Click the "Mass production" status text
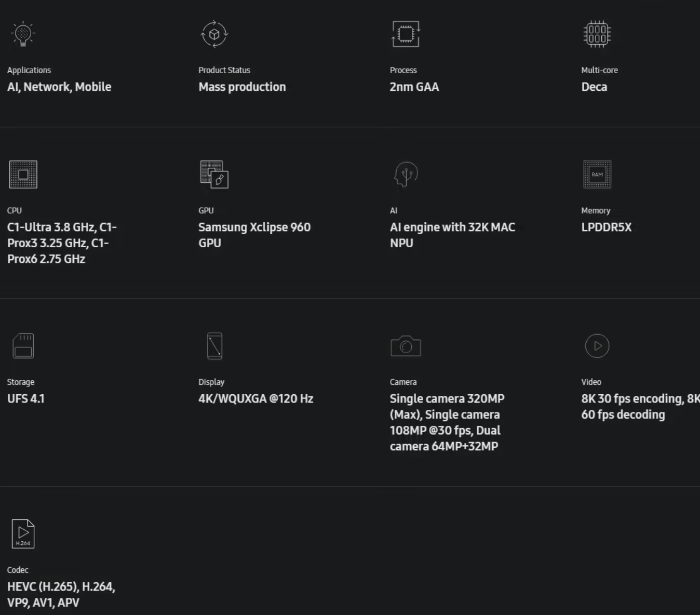The image size is (700, 615). point(242,87)
